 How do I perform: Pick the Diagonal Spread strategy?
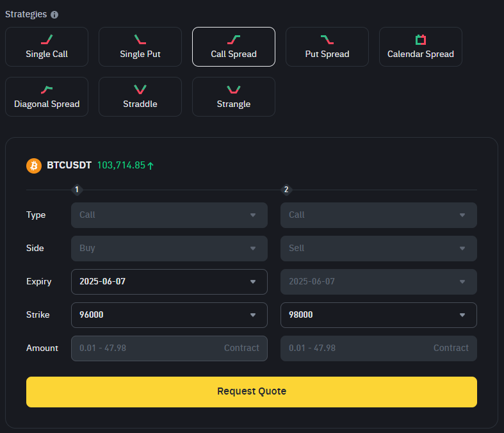47,97
